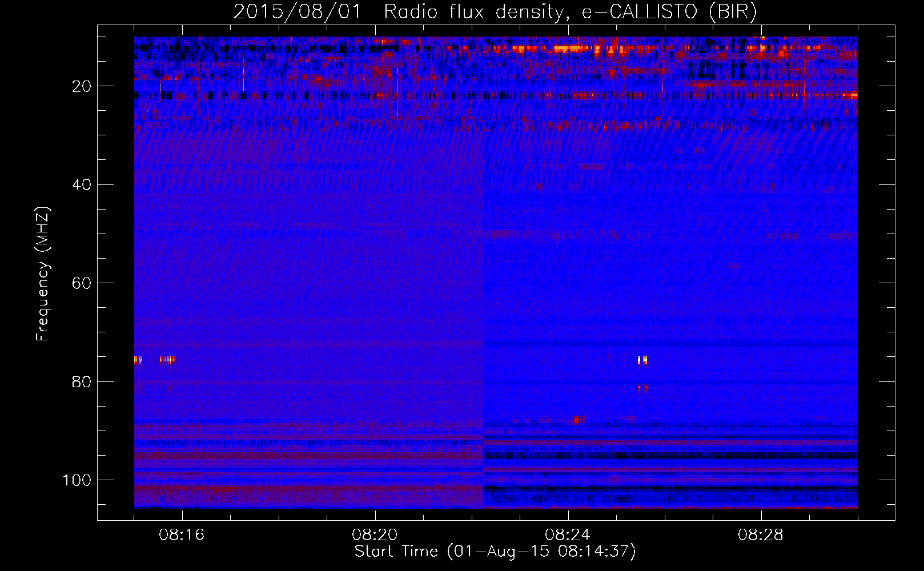Click the plot title 'Radio flux density, e-CALLISTO (BIR)'
This screenshot has width=924, height=571.
tap(570, 11)
